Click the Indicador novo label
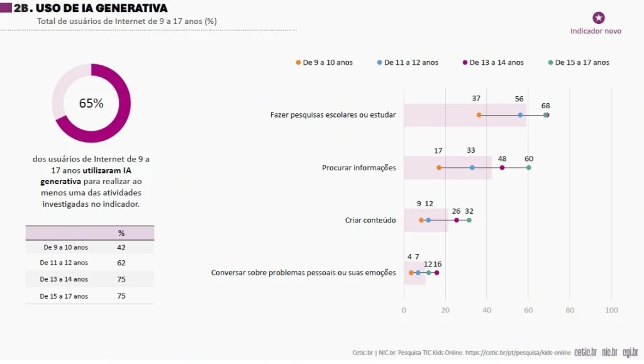The width and height of the screenshot is (644, 364). 596,31
